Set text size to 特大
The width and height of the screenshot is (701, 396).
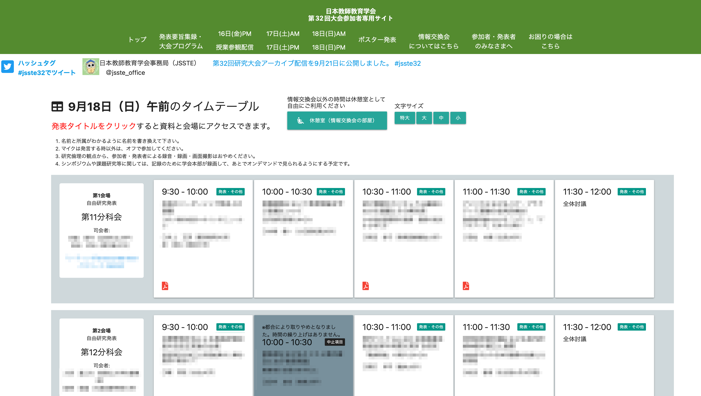(x=405, y=118)
